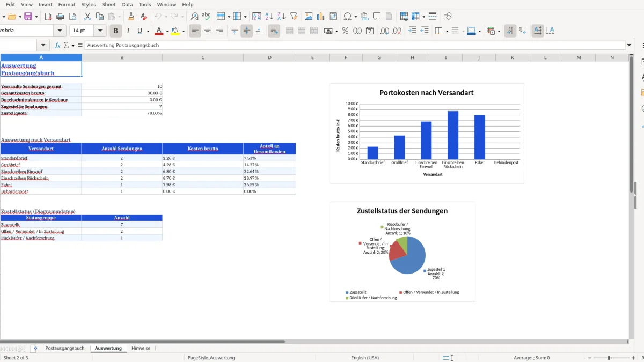Apply the yellow background color swatch
This screenshot has height=362, width=644.
click(x=175, y=31)
